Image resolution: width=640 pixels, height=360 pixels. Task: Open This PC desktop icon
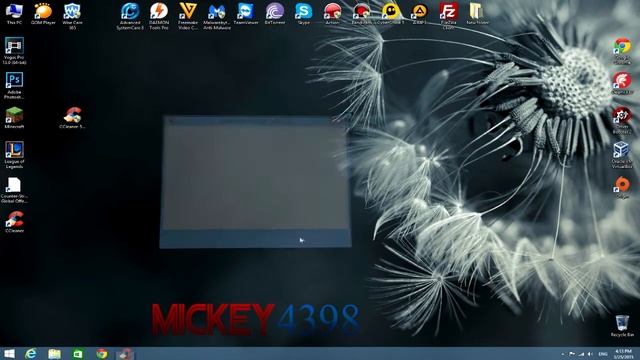coord(14,14)
